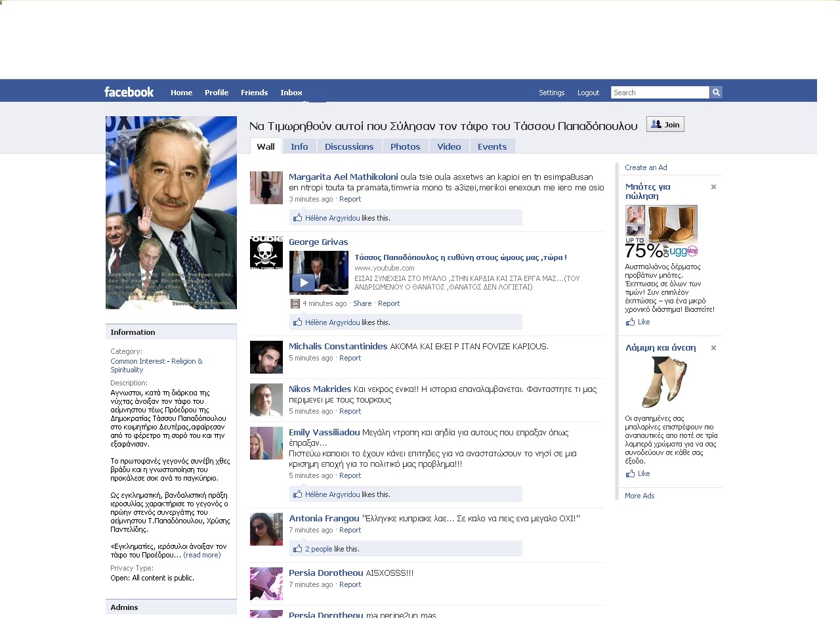The image size is (840, 631).
Task: Share George Grivas's video post
Action: [x=362, y=303]
